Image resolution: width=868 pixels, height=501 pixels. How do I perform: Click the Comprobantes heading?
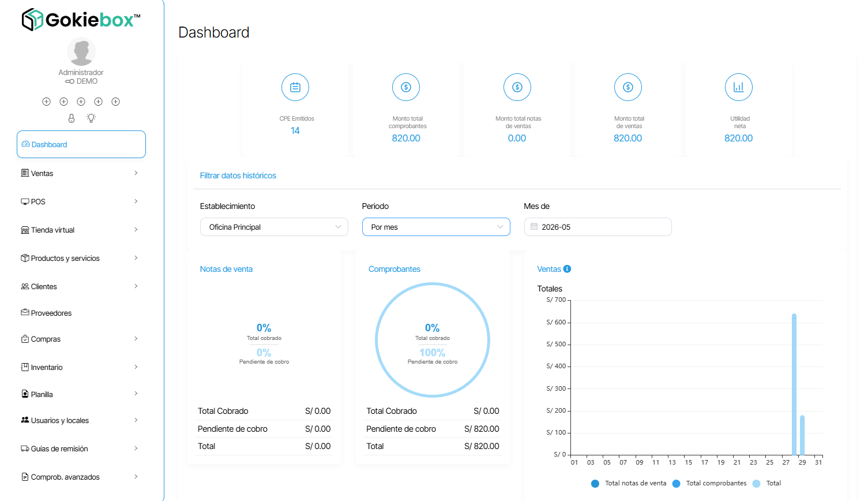[394, 269]
